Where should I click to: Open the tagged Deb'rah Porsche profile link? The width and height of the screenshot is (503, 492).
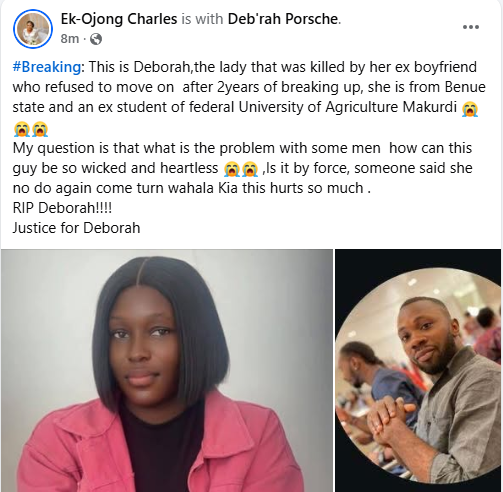(x=283, y=19)
